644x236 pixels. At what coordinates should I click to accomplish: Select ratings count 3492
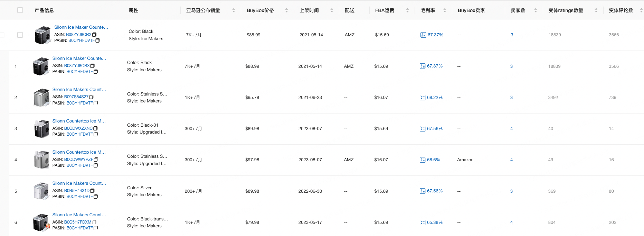tap(553, 98)
